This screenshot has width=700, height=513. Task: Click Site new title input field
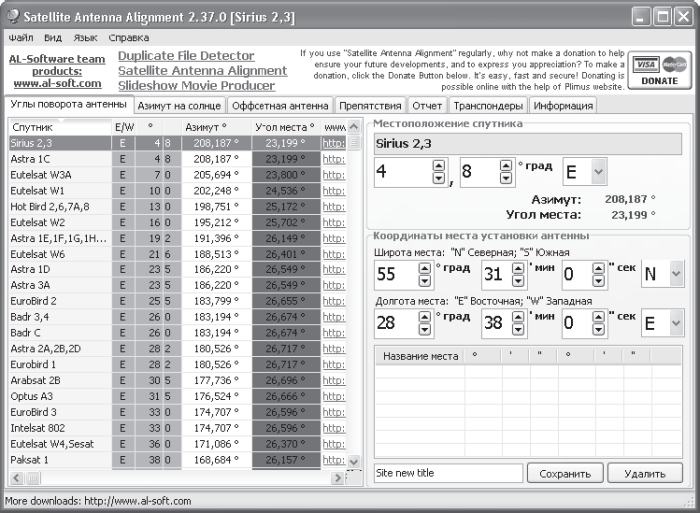448,473
